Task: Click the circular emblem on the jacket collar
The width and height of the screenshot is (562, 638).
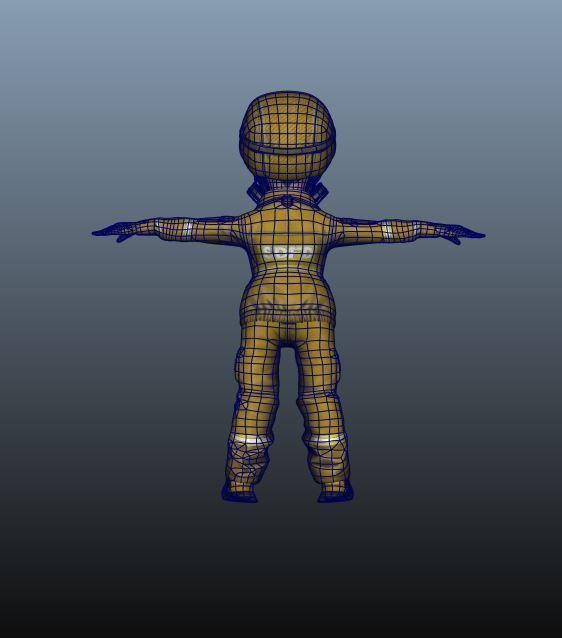Action: point(287,201)
